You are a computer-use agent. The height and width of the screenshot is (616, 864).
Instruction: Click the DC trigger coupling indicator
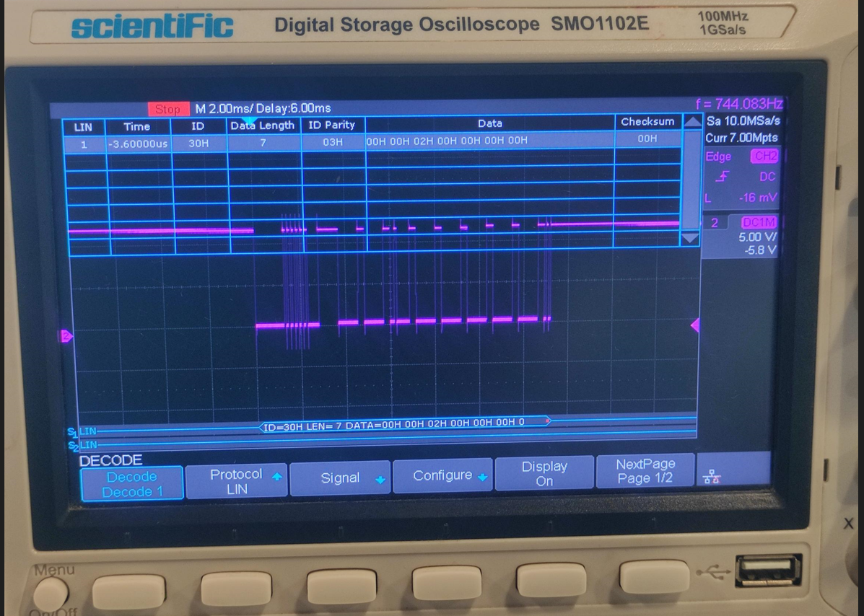pyautogui.click(x=766, y=176)
